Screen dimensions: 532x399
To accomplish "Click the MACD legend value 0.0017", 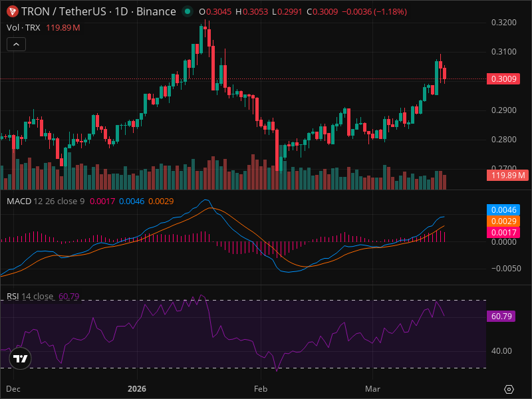I will pyautogui.click(x=102, y=201).
